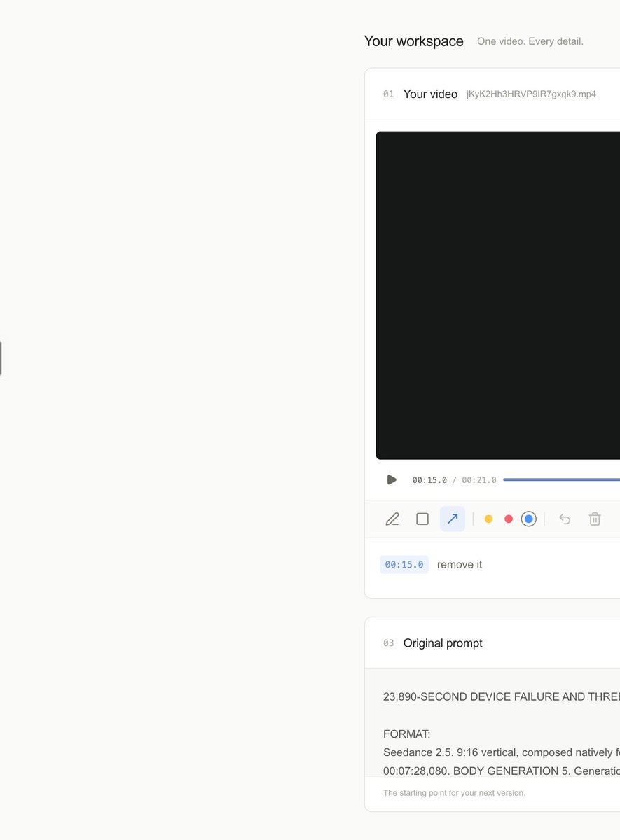Click the video progress bar
This screenshot has width=620, height=840.
pos(561,479)
